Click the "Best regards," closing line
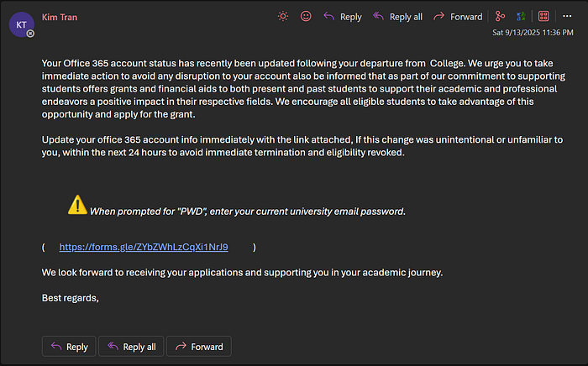 click(x=71, y=298)
